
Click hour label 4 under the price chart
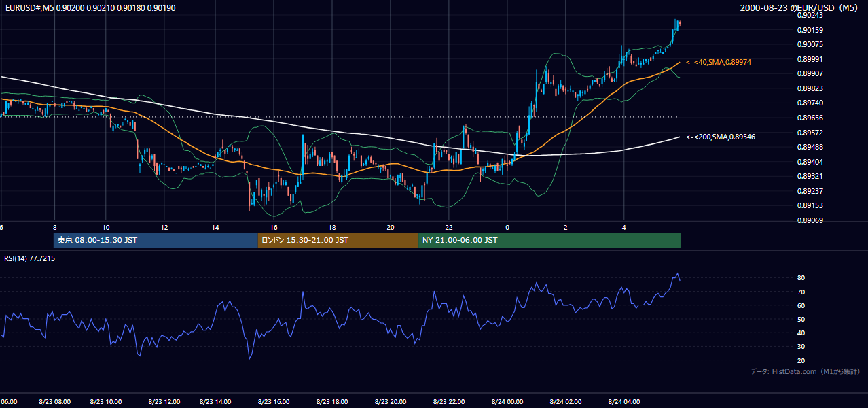pyautogui.click(x=623, y=227)
